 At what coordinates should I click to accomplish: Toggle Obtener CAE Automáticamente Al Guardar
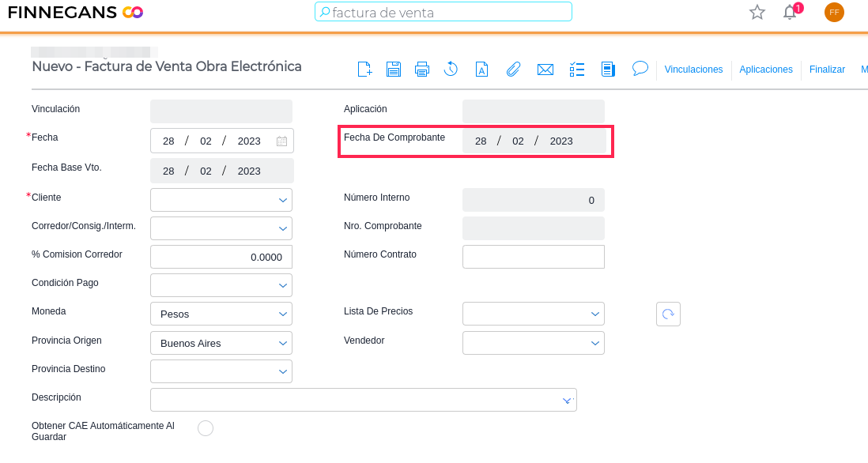[206, 428]
